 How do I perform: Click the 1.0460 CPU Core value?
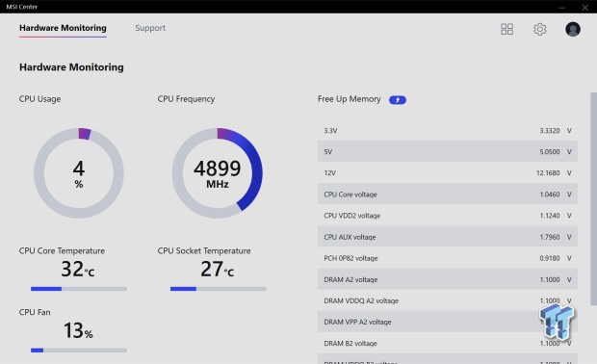point(550,195)
